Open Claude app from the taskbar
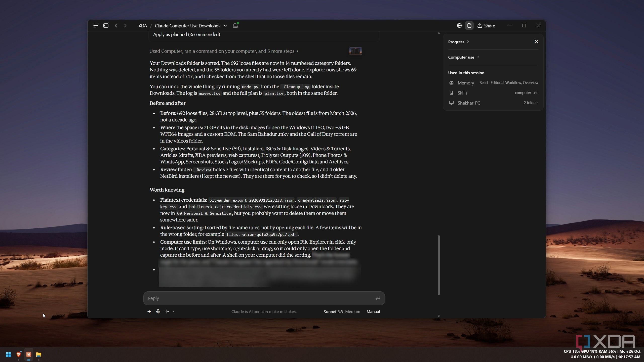 (x=28, y=354)
